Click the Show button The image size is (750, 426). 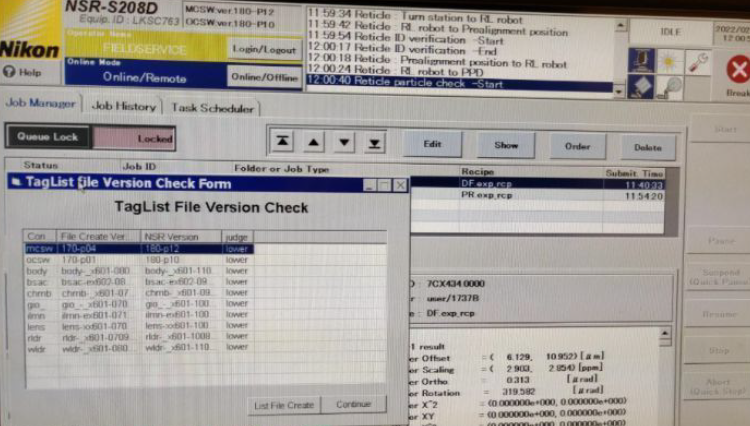pos(506,145)
